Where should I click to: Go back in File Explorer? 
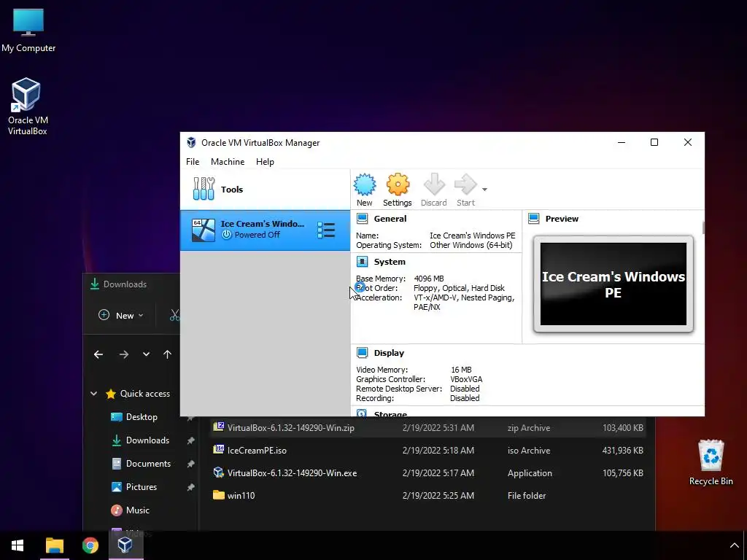[x=98, y=354]
